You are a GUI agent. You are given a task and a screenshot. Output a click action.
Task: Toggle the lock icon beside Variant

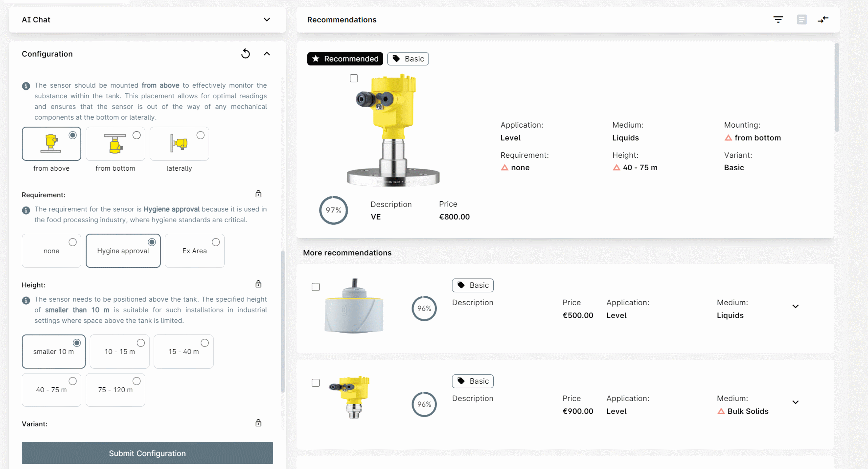point(258,423)
